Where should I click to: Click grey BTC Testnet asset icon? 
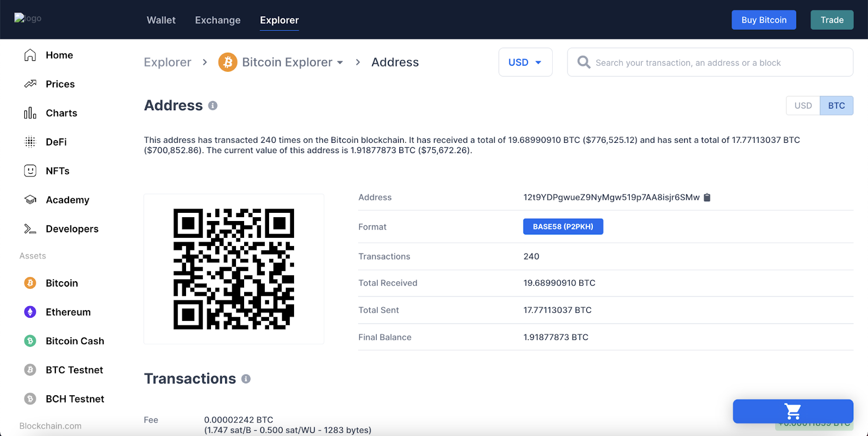[30, 370]
